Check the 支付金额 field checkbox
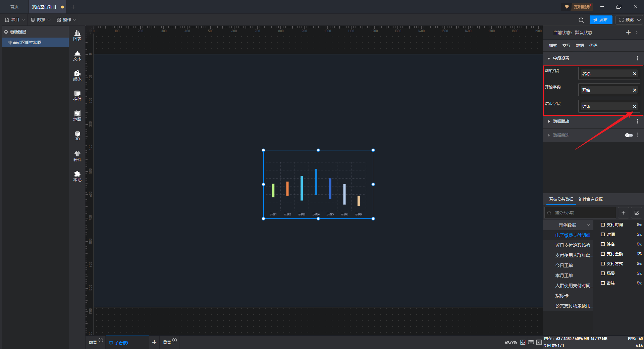Screen dimensions: 644x349 point(603,254)
